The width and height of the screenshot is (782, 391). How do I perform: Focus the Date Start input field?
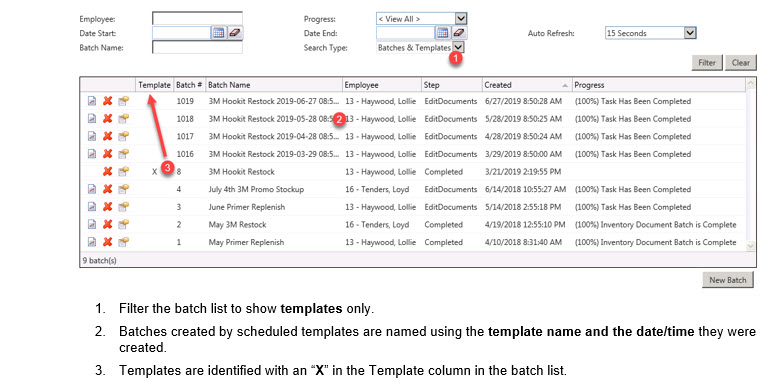[182, 33]
